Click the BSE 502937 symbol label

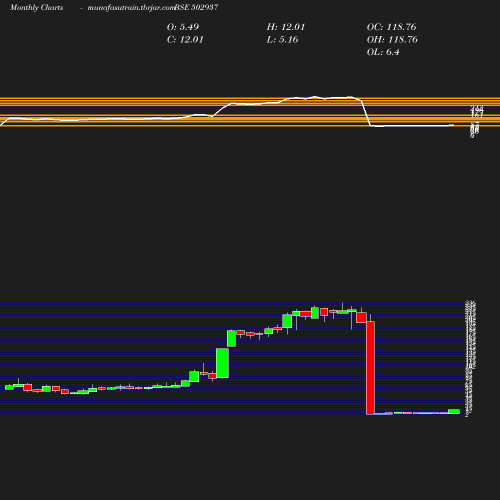tap(196, 7)
